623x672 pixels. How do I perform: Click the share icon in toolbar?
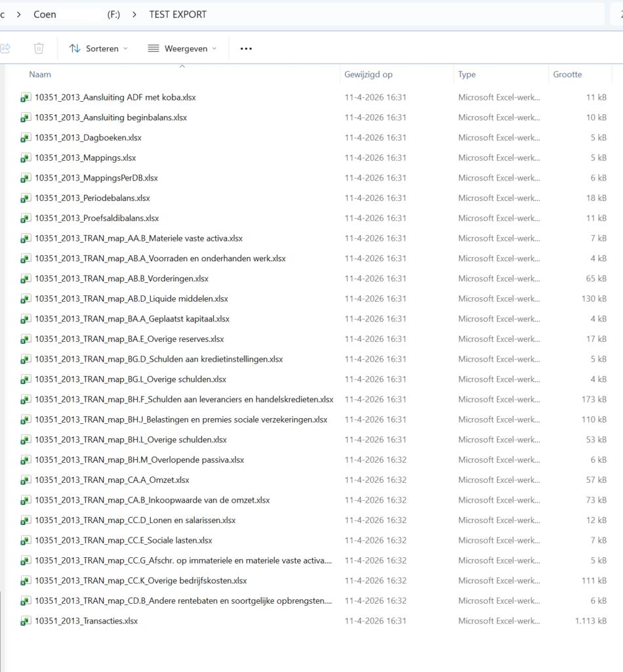(5, 49)
